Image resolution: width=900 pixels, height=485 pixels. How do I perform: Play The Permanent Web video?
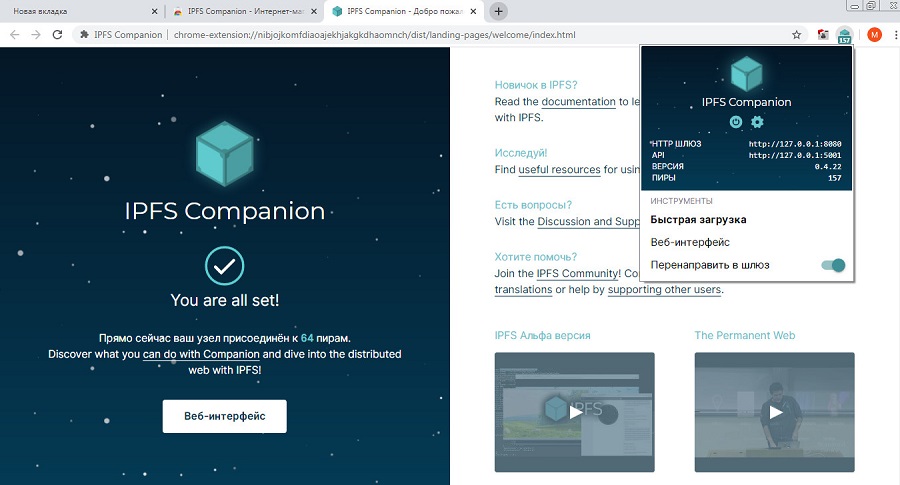pos(774,412)
